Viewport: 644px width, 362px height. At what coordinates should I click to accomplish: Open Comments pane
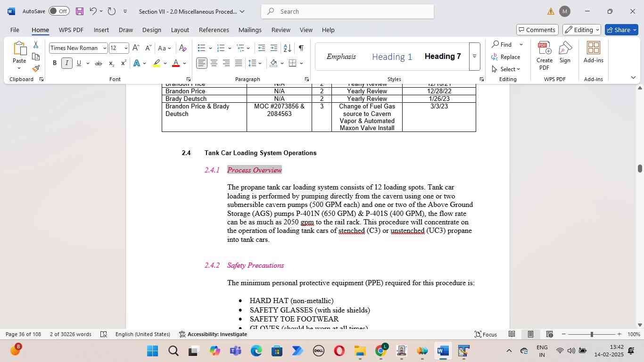[x=537, y=30]
